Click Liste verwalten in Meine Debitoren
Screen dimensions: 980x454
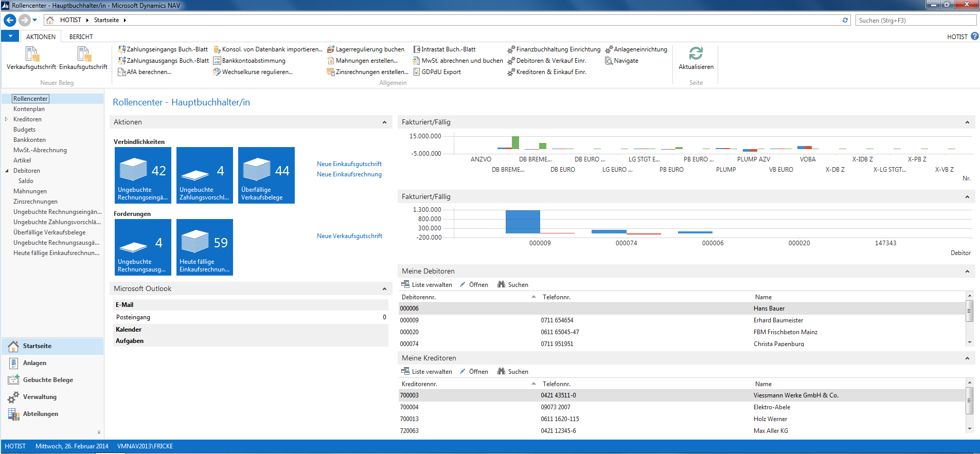click(x=426, y=285)
